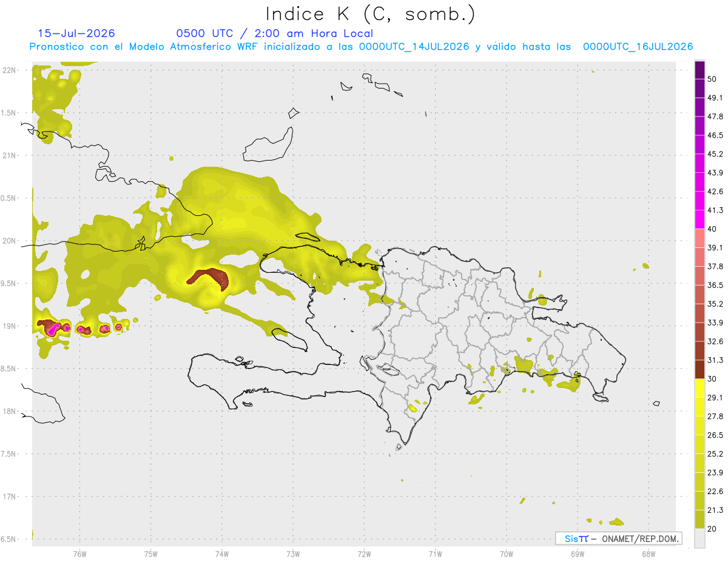Screen dimensions: 728x562
Task: Click the 72W longitude label
Action: tap(364, 554)
